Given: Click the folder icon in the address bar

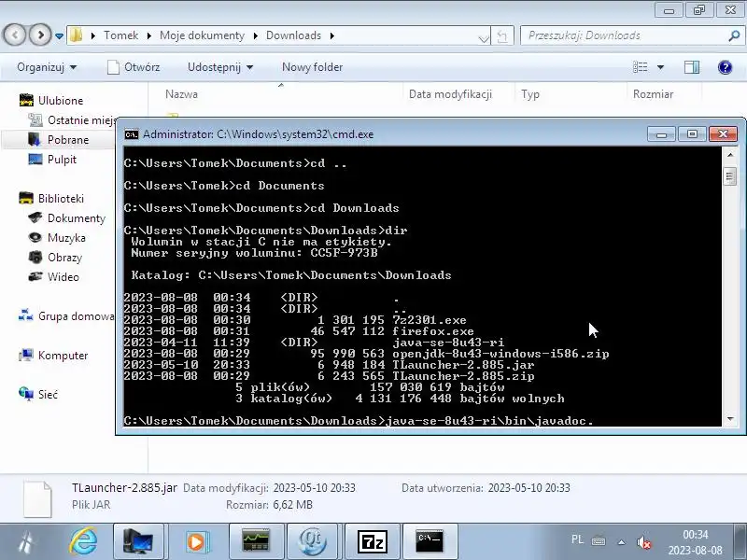Looking at the screenshot, I should [x=77, y=35].
